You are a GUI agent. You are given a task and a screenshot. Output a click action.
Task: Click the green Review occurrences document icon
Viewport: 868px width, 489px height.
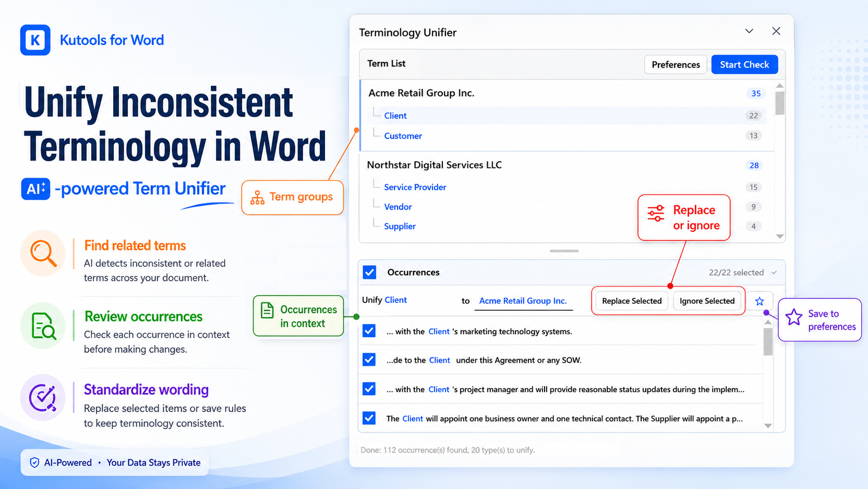(43, 326)
